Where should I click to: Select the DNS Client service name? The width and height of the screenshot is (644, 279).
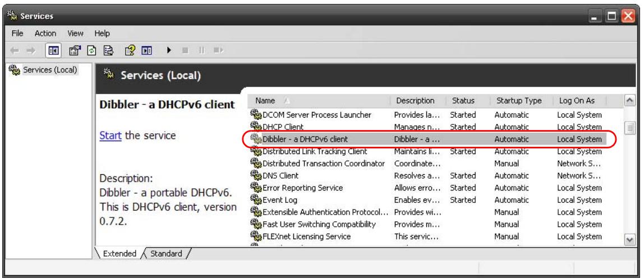tap(280, 175)
